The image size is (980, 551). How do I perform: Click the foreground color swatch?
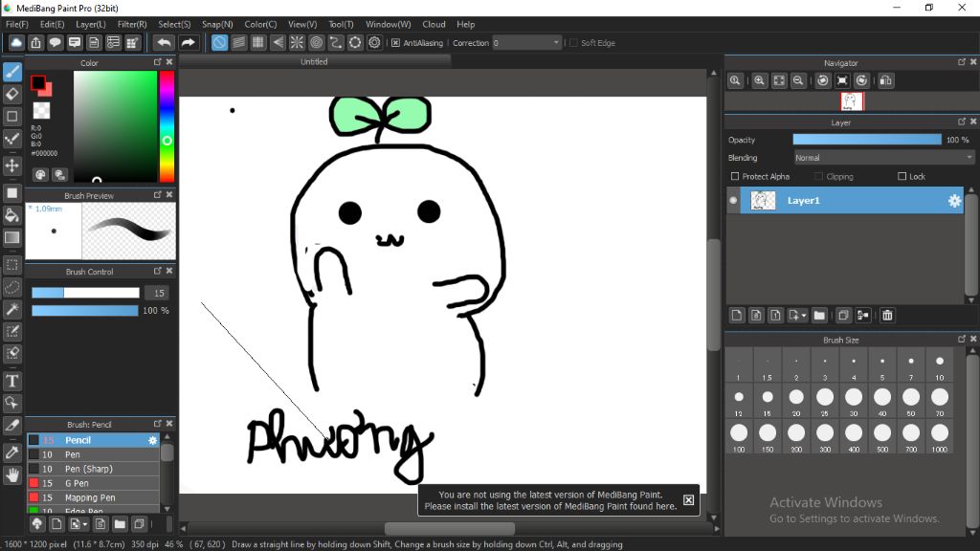[38, 82]
